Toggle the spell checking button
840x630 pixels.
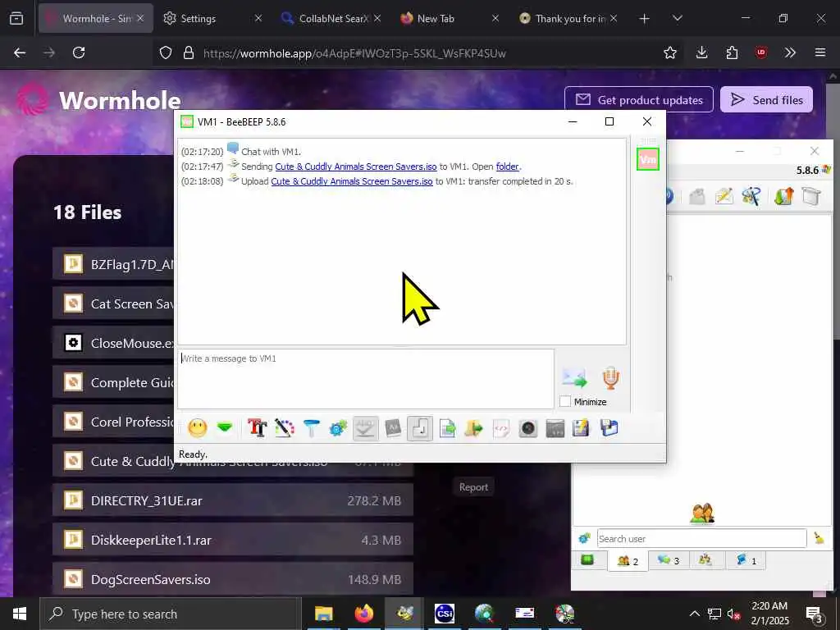pos(365,428)
